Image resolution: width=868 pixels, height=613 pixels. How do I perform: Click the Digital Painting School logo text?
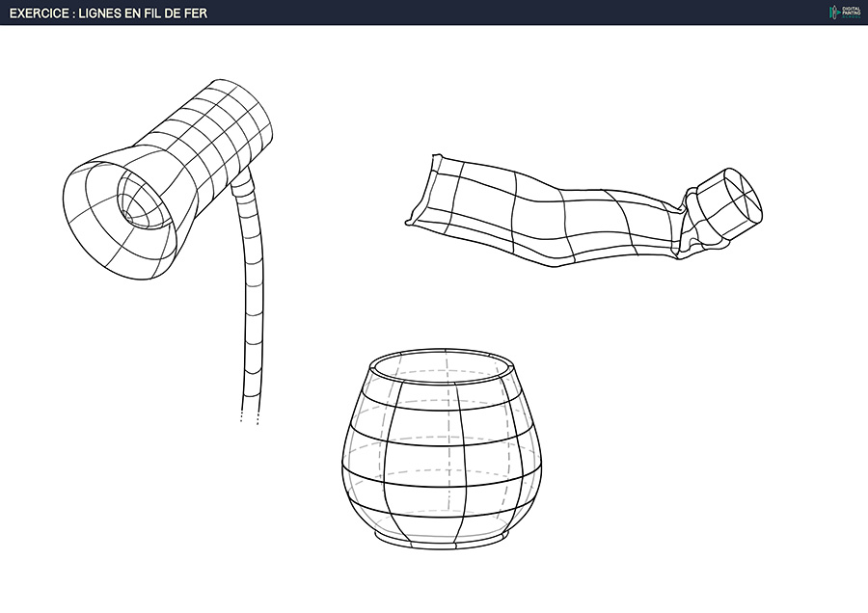point(851,12)
